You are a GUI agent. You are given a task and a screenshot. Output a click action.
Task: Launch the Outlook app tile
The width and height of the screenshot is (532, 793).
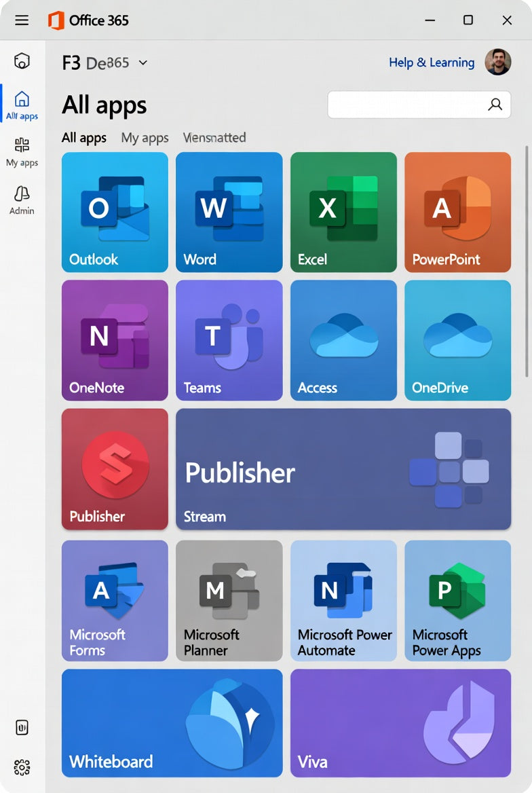115,213
